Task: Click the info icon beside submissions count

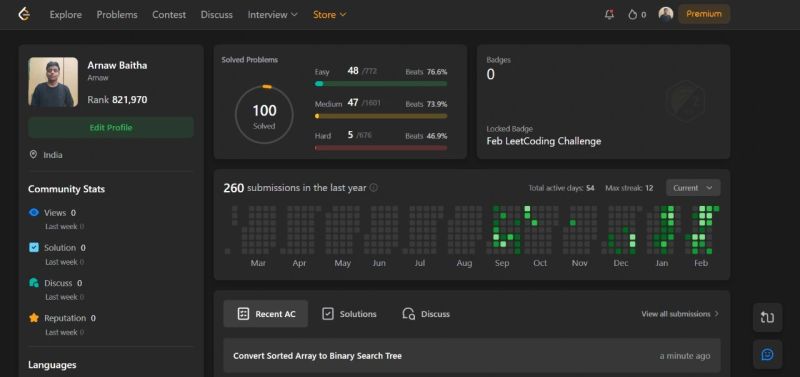Action: (373, 188)
